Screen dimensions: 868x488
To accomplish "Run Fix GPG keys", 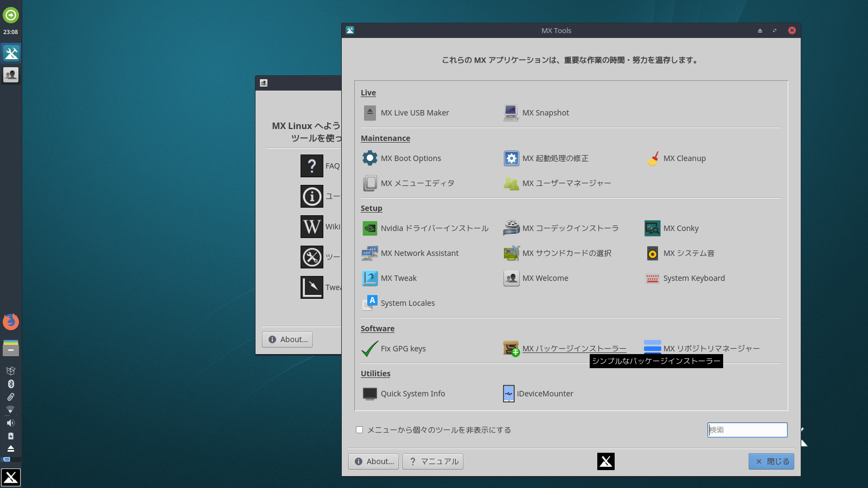I will (394, 349).
